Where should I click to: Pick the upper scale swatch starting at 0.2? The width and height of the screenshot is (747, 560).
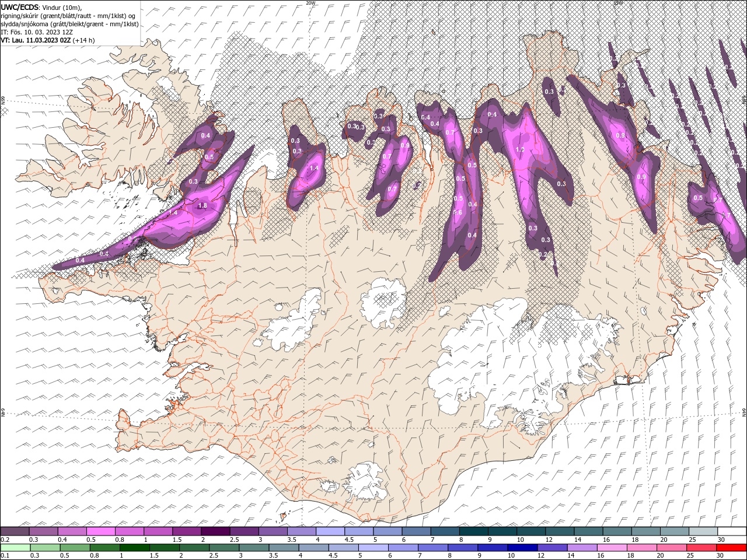pos(15,531)
